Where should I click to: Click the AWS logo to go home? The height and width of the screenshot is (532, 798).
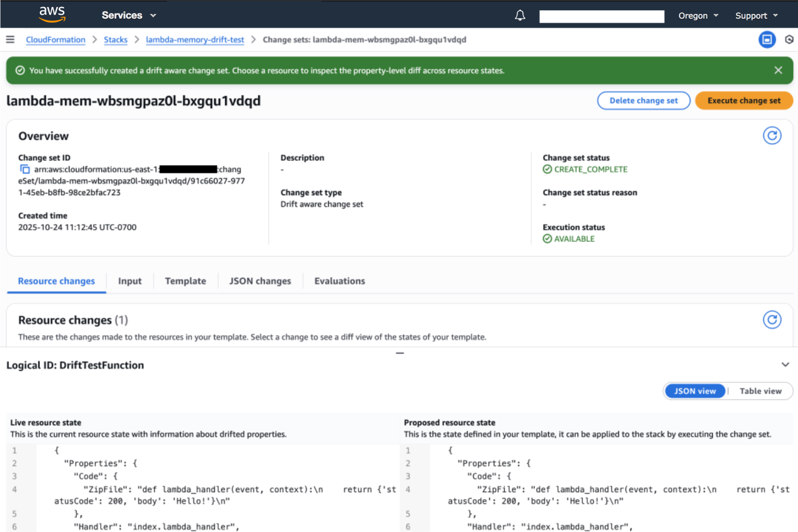[52, 14]
